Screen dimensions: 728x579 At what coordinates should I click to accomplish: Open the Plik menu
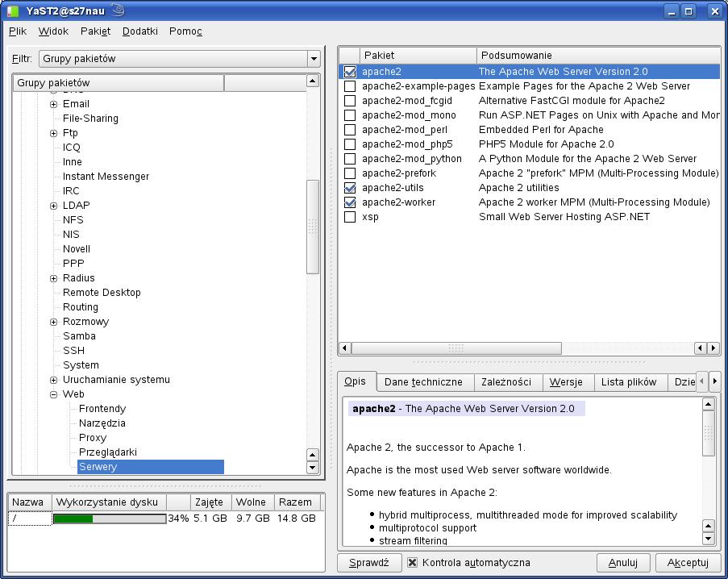[18, 31]
